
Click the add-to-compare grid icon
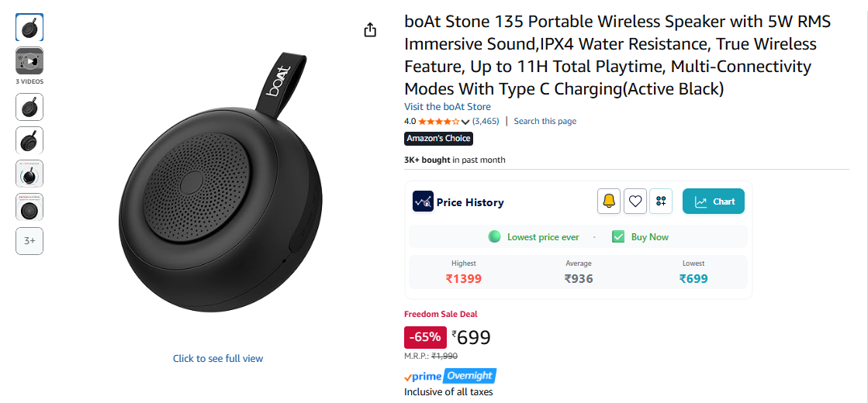point(661,201)
